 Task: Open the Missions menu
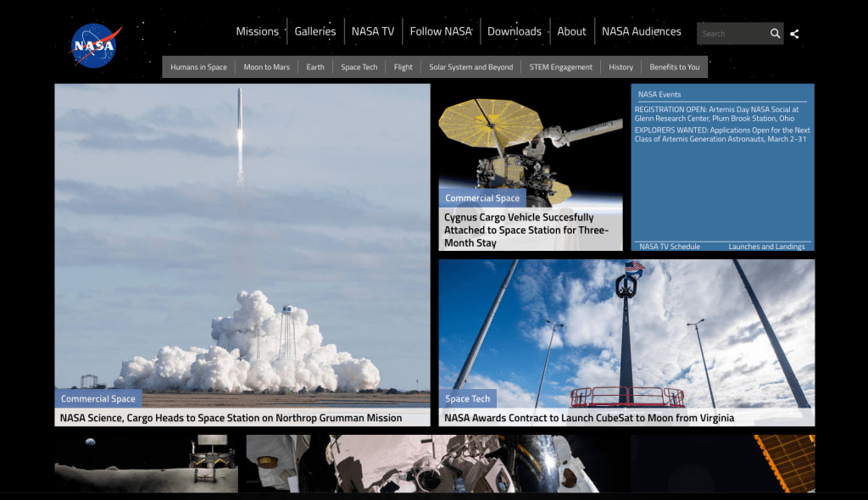click(258, 31)
